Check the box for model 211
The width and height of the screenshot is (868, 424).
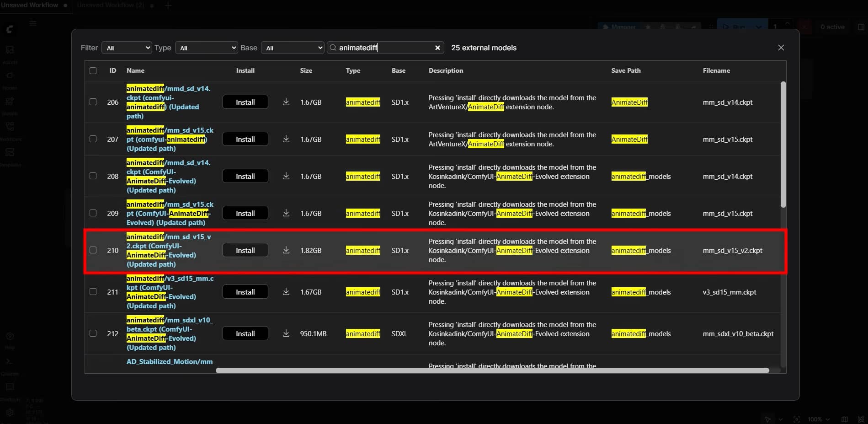[93, 291]
